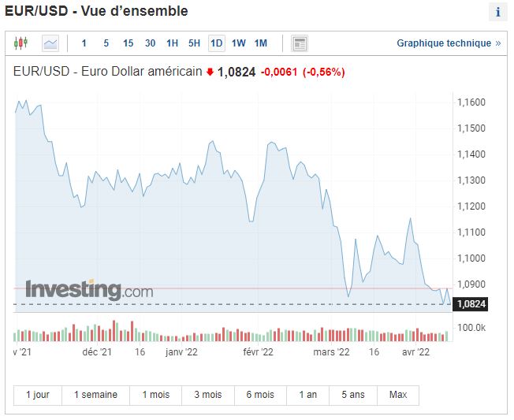
Task: Select the 5 minute interval
Action: click(x=106, y=43)
